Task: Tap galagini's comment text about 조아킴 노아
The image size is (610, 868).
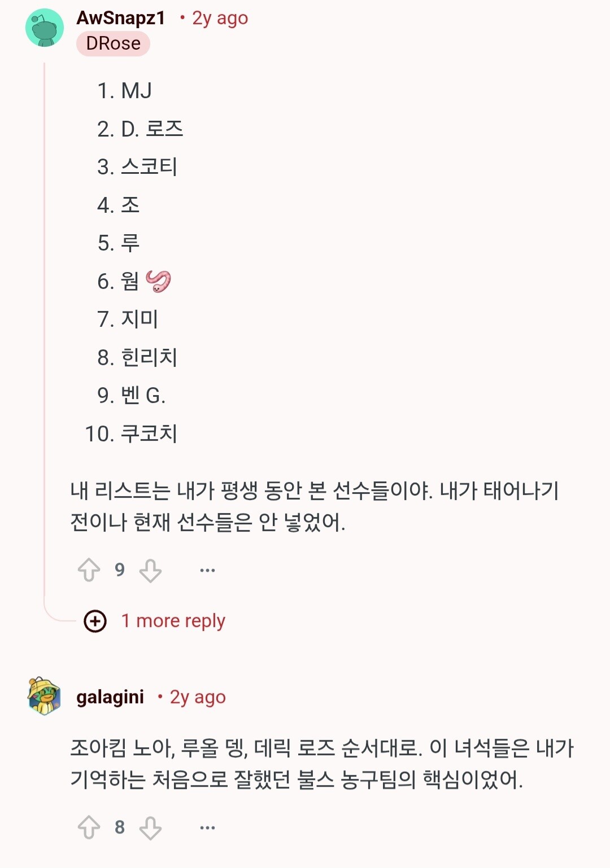Action: click(x=322, y=764)
